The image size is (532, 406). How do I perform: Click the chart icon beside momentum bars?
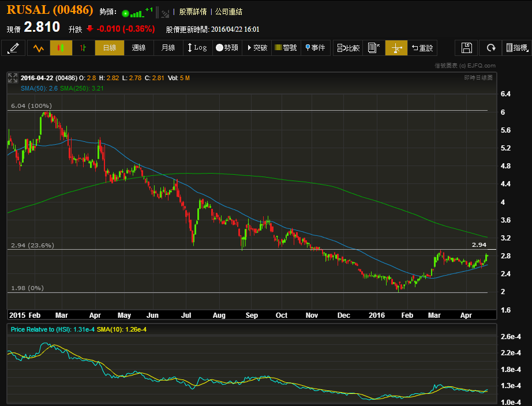click(165, 14)
